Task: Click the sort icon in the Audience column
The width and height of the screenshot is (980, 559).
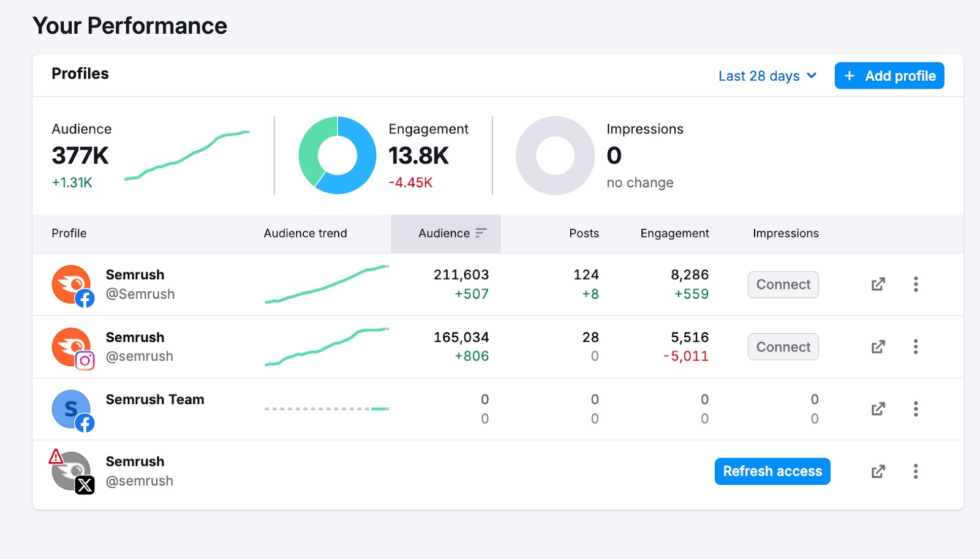Action: click(481, 233)
